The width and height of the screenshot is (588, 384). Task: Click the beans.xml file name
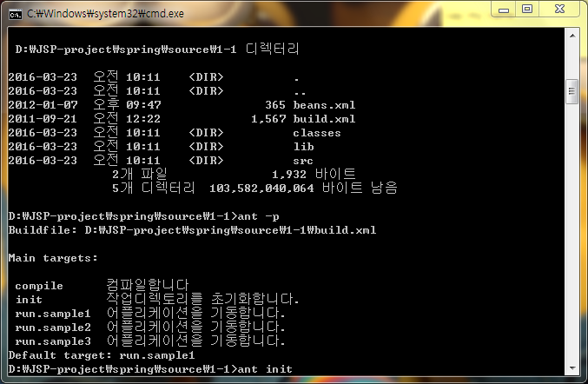(x=324, y=105)
